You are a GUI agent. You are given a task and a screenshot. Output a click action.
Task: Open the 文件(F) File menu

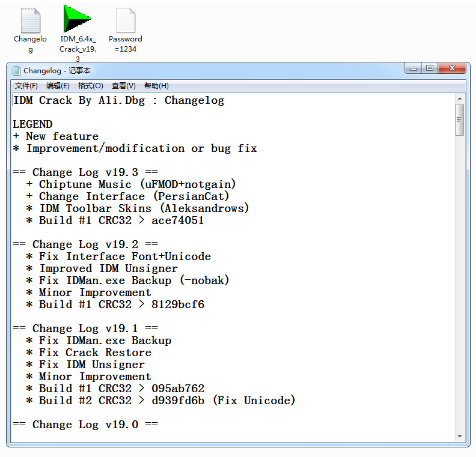tap(26, 86)
